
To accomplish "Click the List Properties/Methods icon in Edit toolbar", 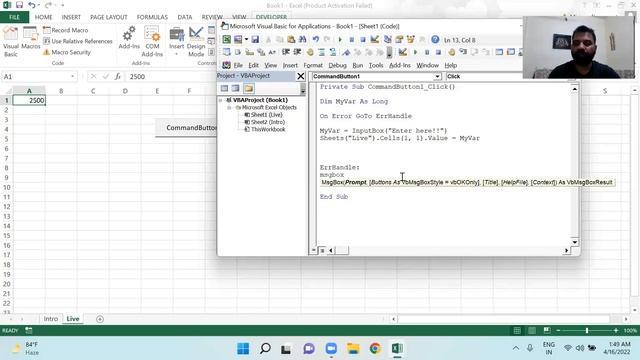I will [x=227, y=52].
